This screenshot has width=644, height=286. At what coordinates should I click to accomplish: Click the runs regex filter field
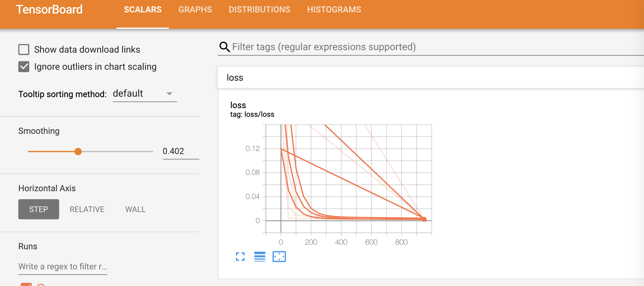[62, 267]
